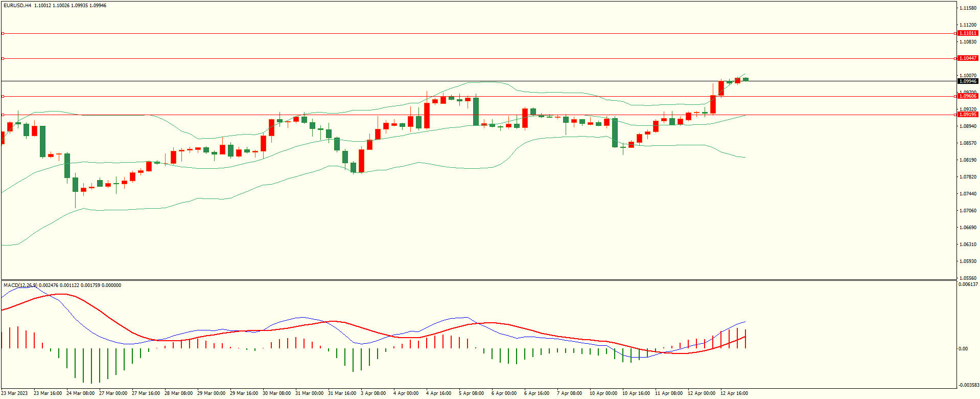Click the 12 Apr 16:00 time label

point(734,393)
